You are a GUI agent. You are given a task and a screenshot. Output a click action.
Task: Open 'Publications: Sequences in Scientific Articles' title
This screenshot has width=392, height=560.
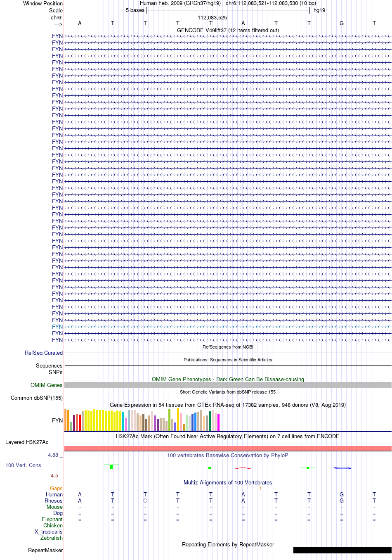[228, 360]
